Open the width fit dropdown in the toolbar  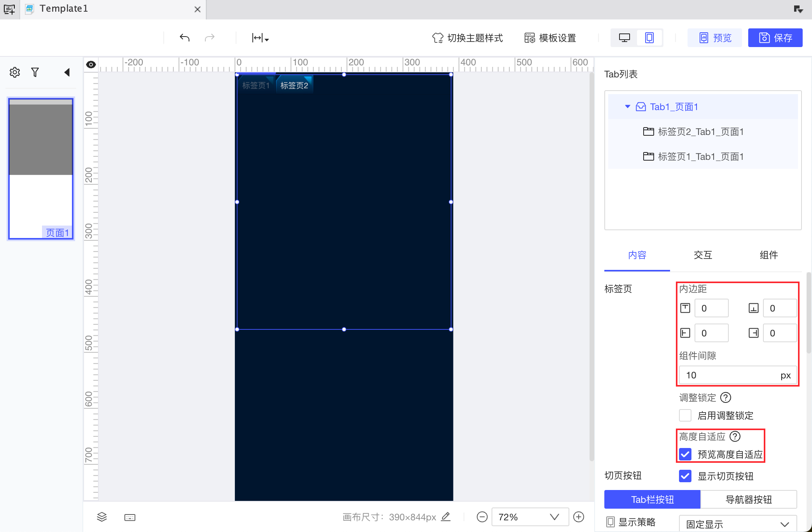pyautogui.click(x=260, y=38)
